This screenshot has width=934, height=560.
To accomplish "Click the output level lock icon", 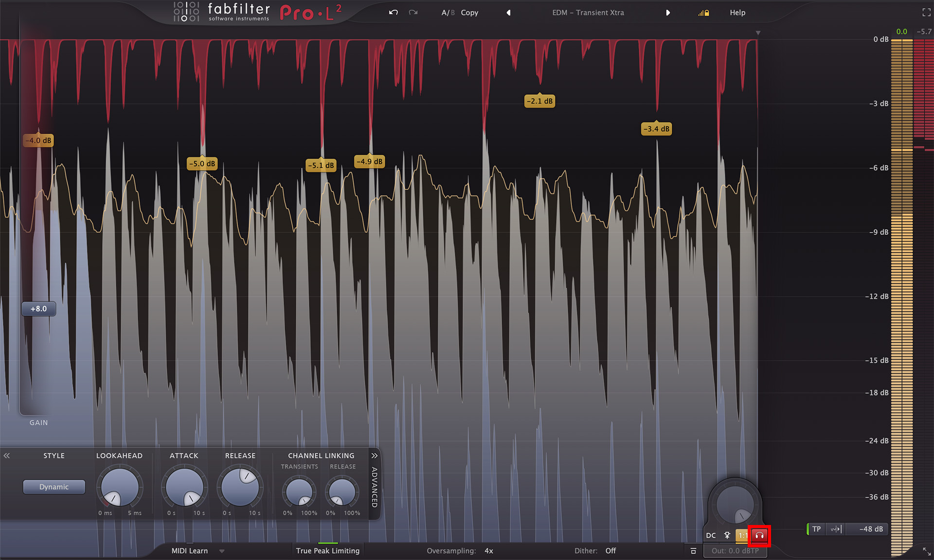I will pyautogui.click(x=703, y=13).
